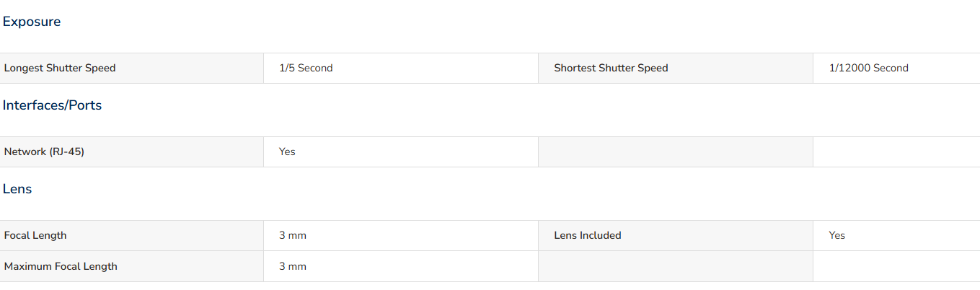This screenshot has width=980, height=290.
Task: Select the Network (RJ-45) label
Action: [x=44, y=151]
